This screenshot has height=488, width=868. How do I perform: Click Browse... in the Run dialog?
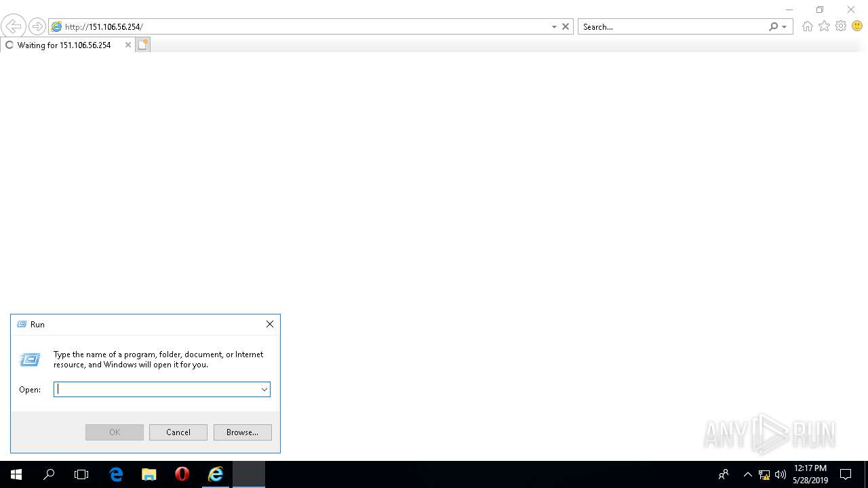[x=242, y=432]
